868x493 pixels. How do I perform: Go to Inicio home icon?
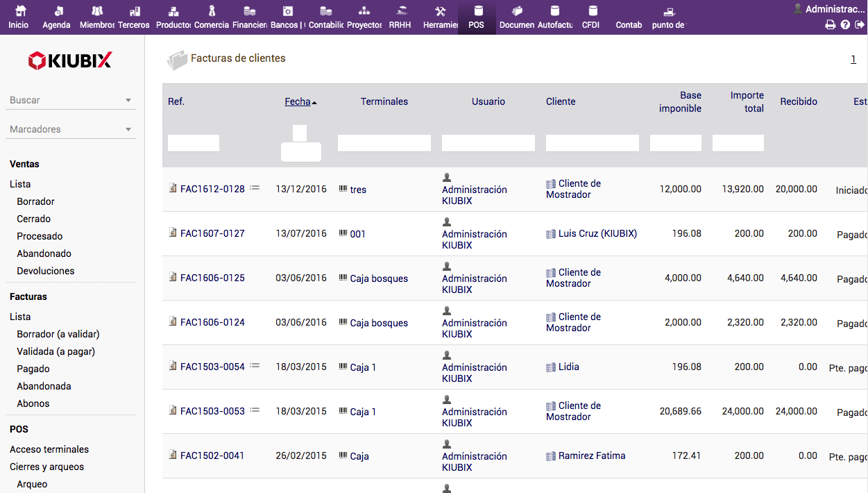click(x=19, y=12)
